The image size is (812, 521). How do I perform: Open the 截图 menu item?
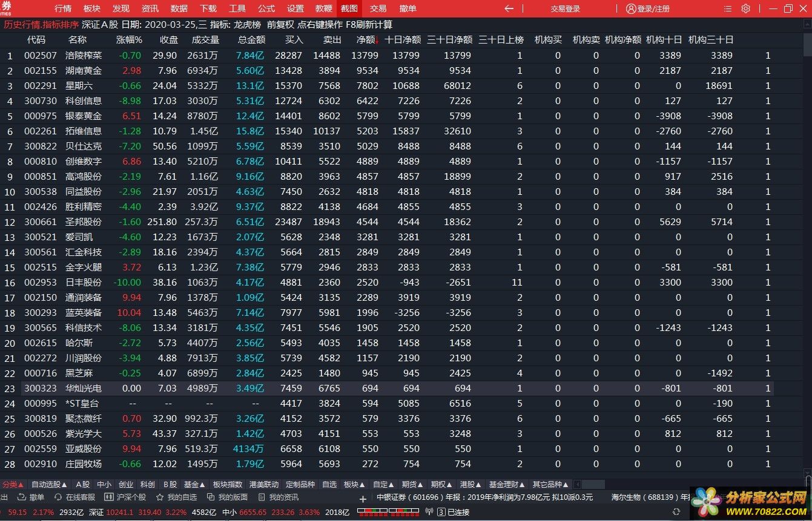(x=349, y=8)
